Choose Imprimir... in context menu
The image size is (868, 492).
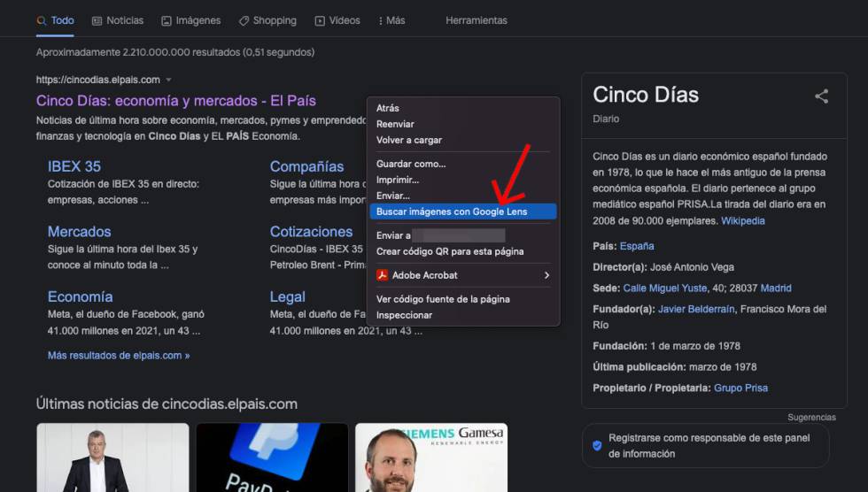point(463,180)
